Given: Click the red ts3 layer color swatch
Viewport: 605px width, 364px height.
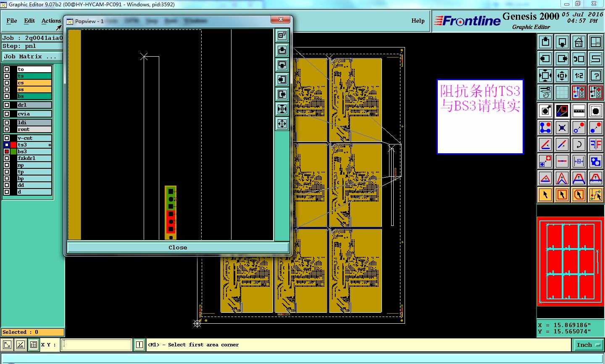Looking at the screenshot, I should [13, 145].
